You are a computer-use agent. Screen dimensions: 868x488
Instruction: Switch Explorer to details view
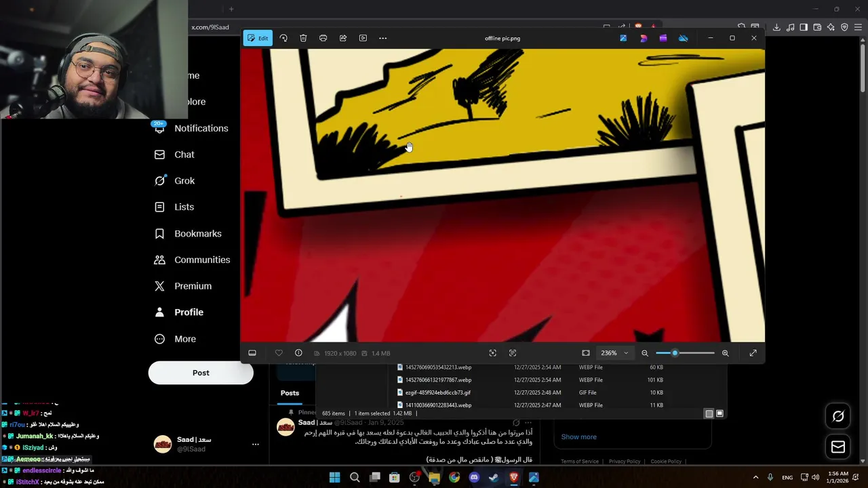point(709,413)
